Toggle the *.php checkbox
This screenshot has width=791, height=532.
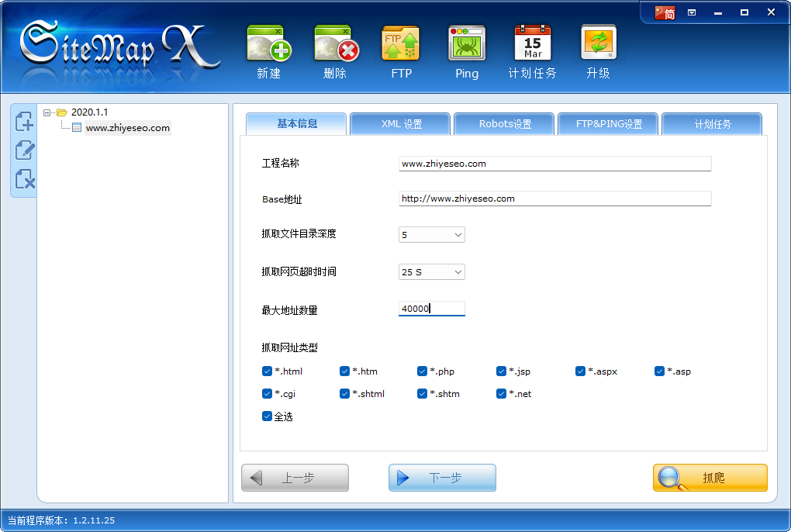pos(422,371)
